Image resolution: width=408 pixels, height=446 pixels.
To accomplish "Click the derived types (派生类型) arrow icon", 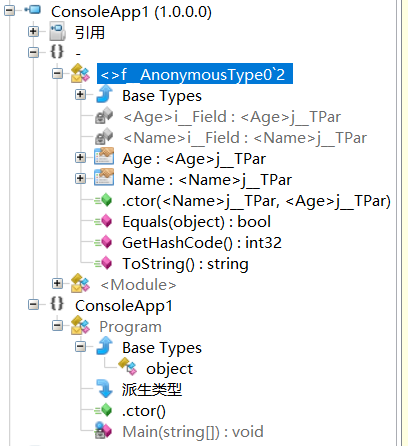I will tap(105, 389).
